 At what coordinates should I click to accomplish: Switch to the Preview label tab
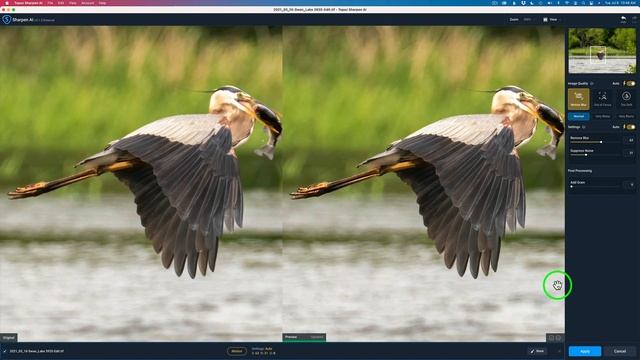[x=291, y=337]
